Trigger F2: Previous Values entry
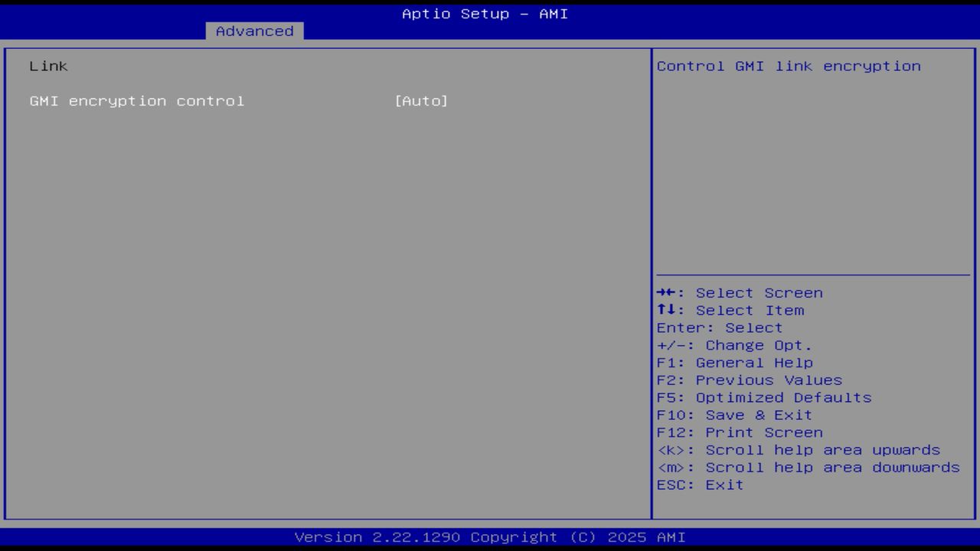Viewport: 980px width, 551px height. [x=749, y=380]
